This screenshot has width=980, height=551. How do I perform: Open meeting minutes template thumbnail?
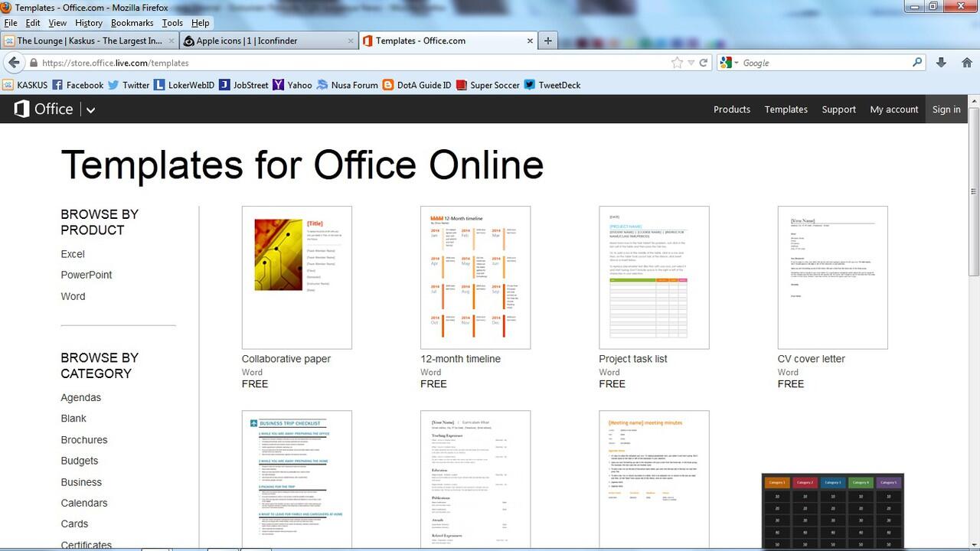(x=654, y=480)
